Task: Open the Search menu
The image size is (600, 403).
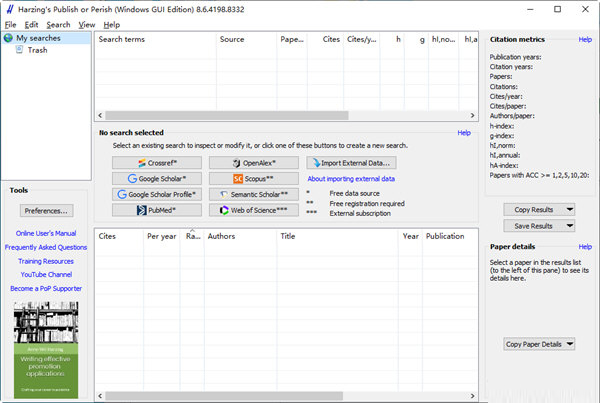Action: (58, 24)
